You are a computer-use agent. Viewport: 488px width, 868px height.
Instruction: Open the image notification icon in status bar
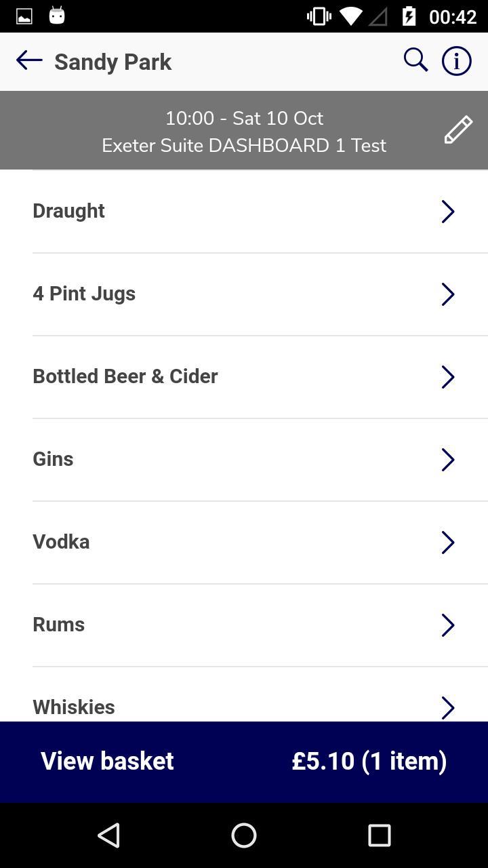(24, 16)
